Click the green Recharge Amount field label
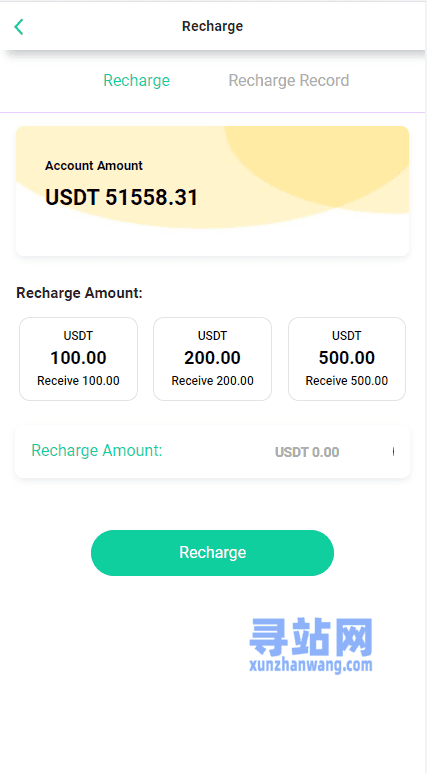The height and width of the screenshot is (773, 427). point(97,450)
